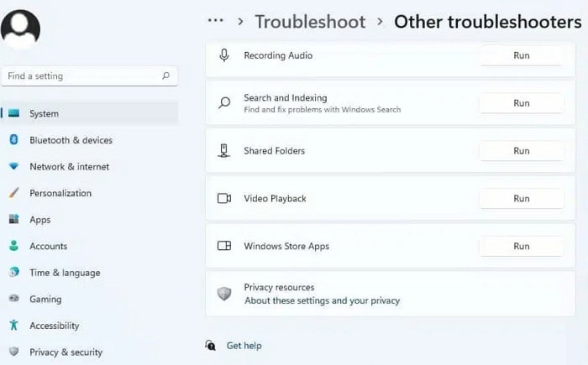Click the Privacy resources shield icon

(224, 294)
